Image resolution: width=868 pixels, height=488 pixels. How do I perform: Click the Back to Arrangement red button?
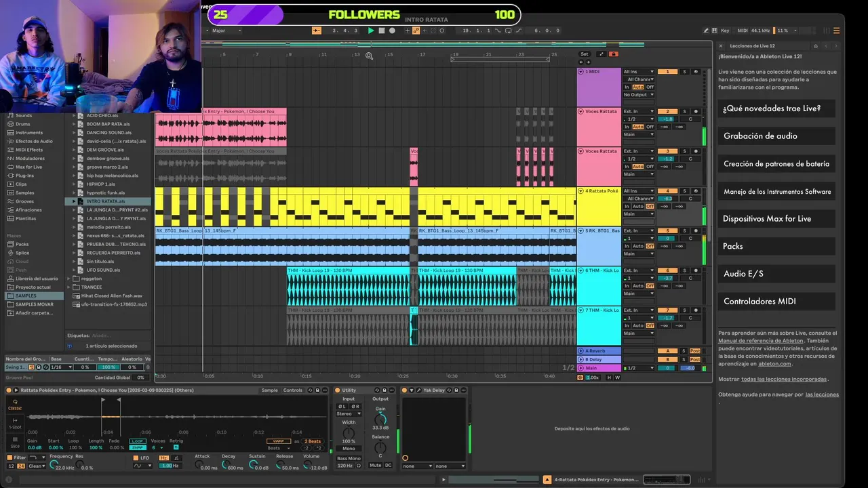pyautogui.click(x=613, y=54)
